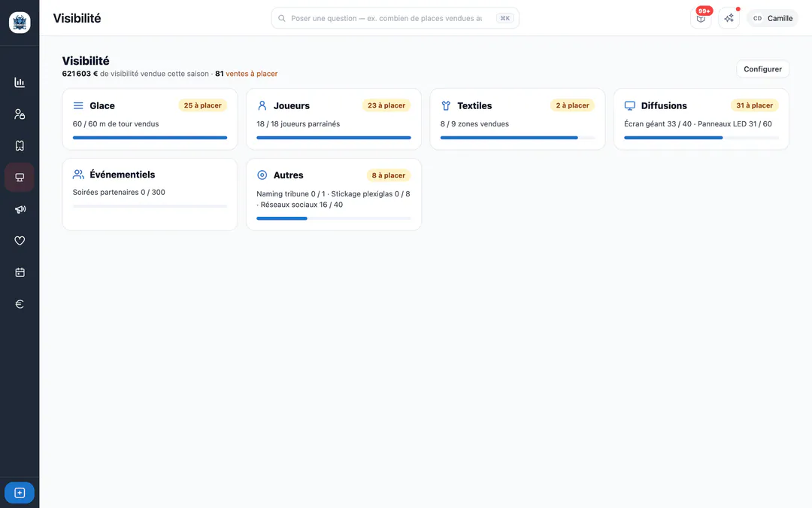Open the Événementiels card title
This screenshot has width=812, height=508.
[x=123, y=175]
